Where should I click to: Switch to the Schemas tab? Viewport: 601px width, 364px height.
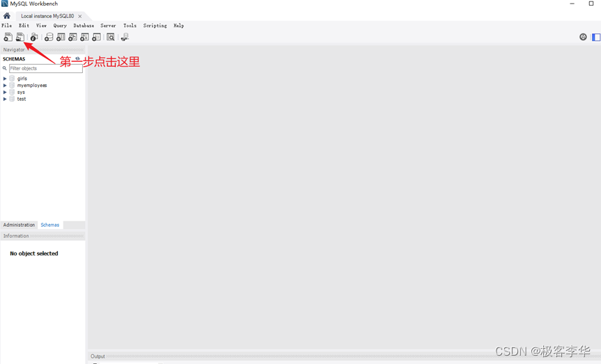click(50, 225)
